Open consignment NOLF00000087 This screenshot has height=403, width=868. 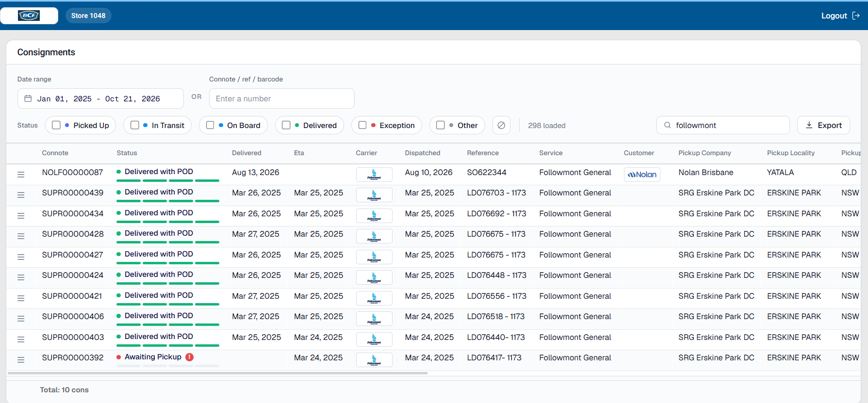(73, 172)
